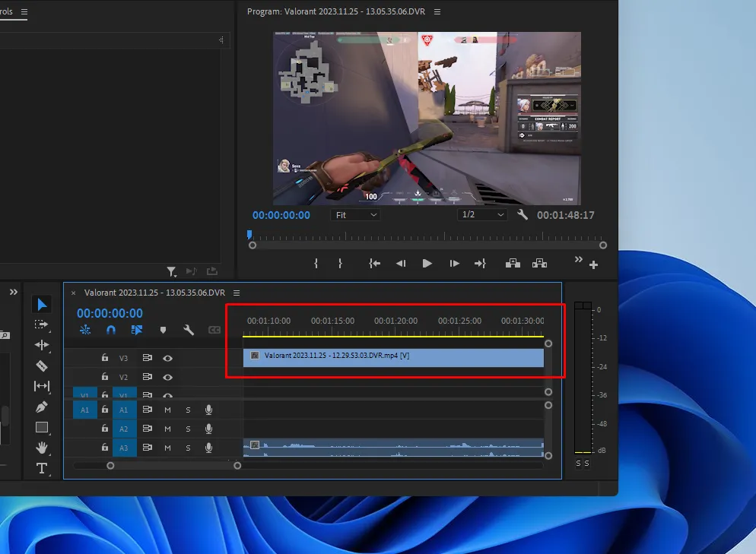Open Program monitor settings wrench
The height and width of the screenshot is (554, 756).
click(x=523, y=214)
